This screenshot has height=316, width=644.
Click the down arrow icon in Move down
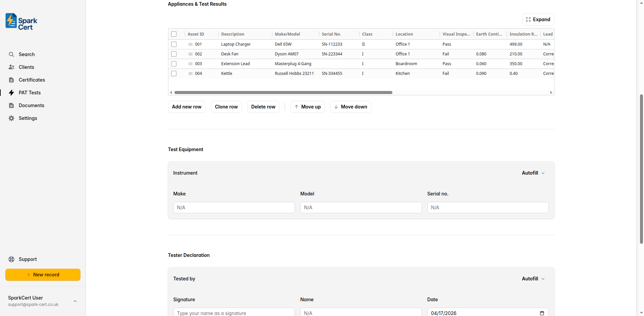click(336, 107)
